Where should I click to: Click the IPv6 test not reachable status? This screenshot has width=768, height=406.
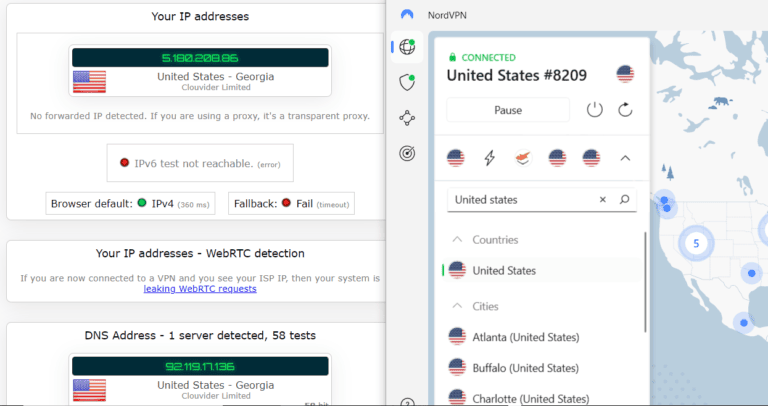[200, 163]
